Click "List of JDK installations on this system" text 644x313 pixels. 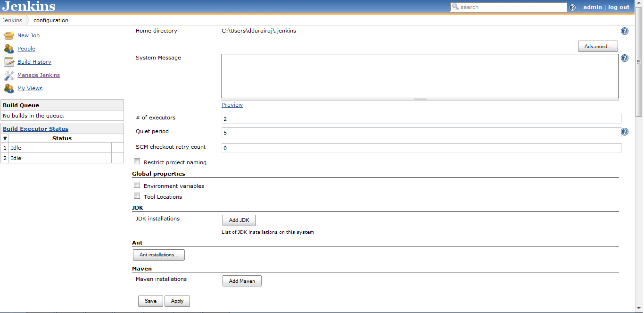(268, 232)
